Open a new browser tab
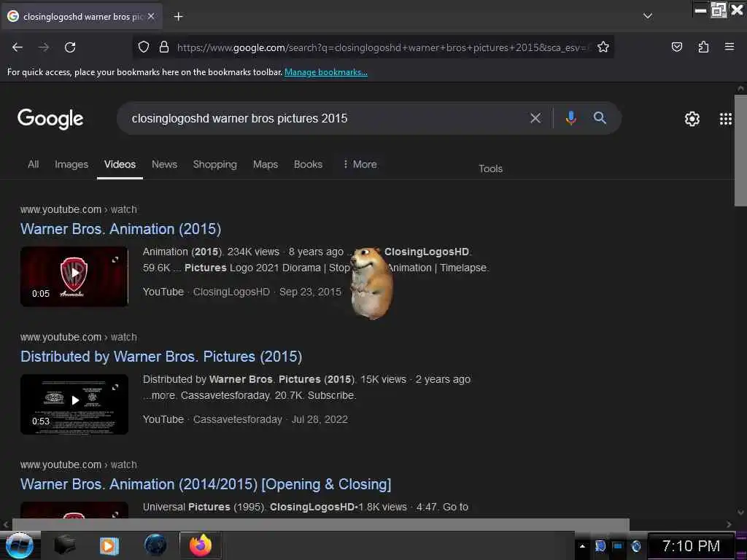 click(178, 17)
